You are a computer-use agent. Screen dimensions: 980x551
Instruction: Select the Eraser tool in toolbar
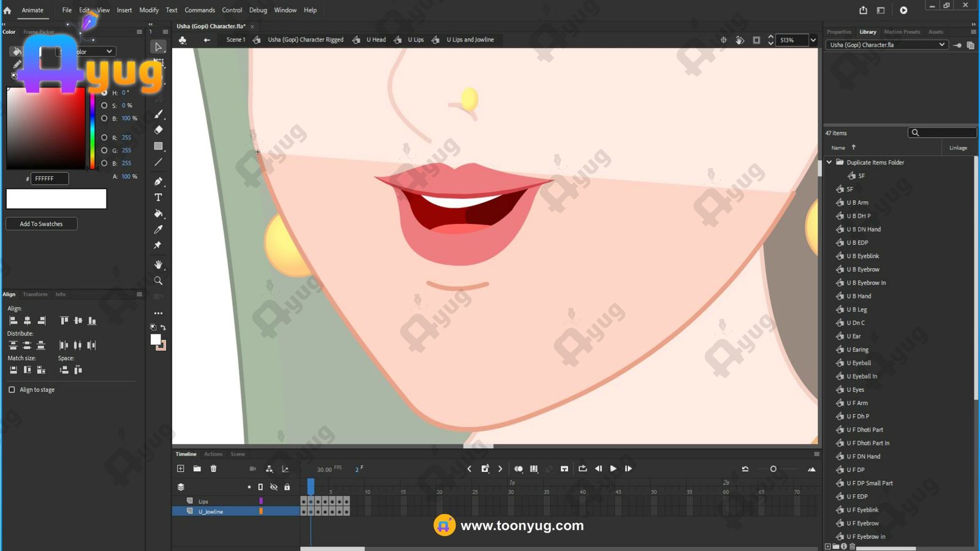click(158, 130)
